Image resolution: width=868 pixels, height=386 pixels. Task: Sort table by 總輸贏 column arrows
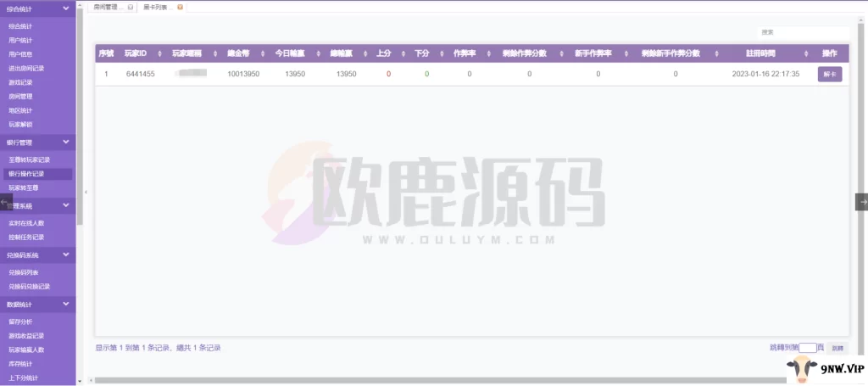coord(365,53)
